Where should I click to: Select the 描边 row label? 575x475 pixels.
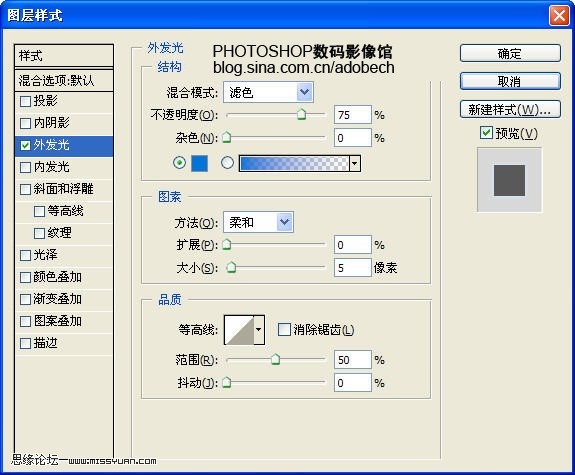(45, 343)
